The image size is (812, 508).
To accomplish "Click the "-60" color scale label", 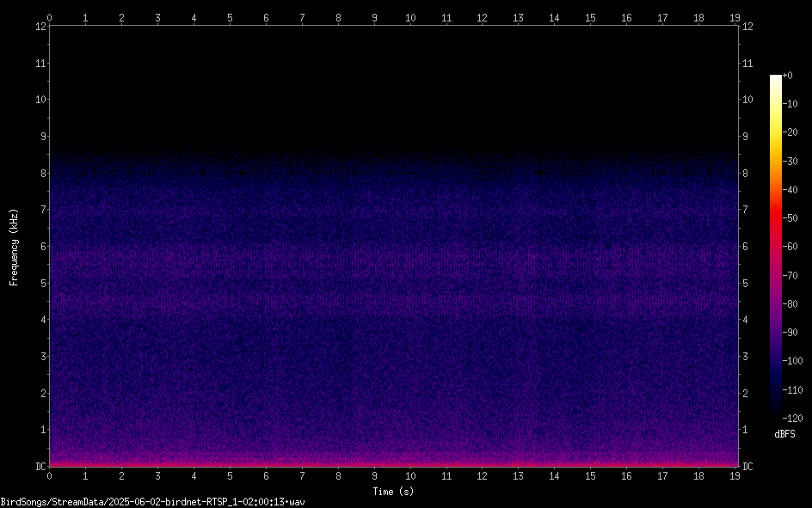I will tap(790, 247).
